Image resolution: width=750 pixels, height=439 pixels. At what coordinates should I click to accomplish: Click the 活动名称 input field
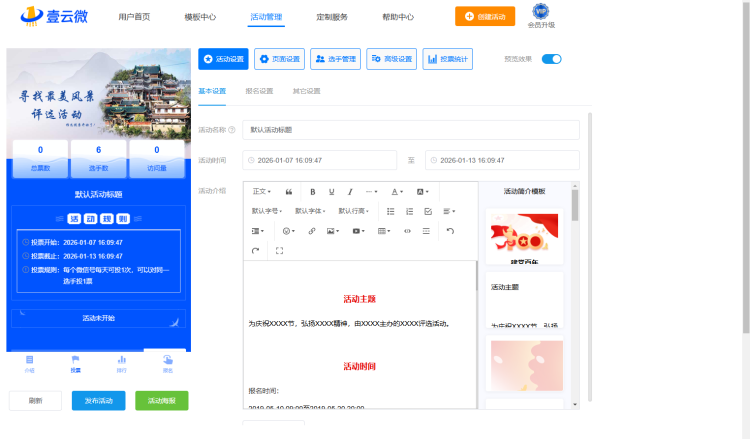(410, 130)
